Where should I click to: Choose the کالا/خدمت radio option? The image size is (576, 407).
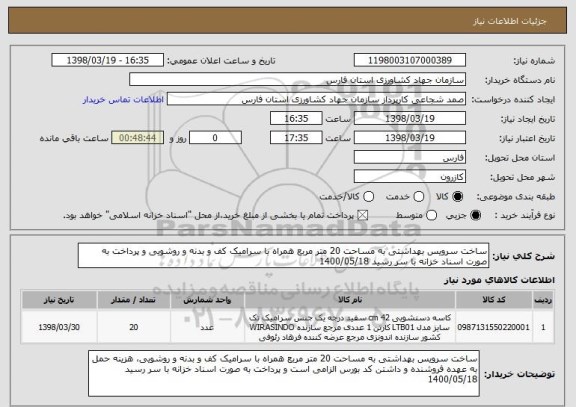click(x=368, y=197)
